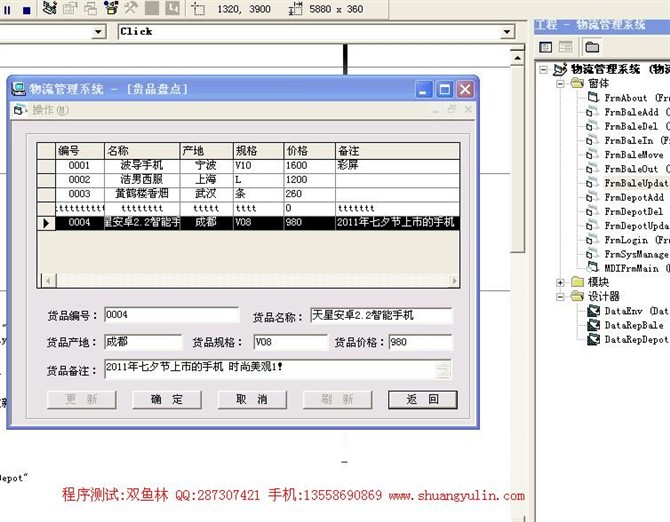Screen dimensions: 670x522
Task: Select grid cell 黄鹤楼香烟
Action: [142, 194]
